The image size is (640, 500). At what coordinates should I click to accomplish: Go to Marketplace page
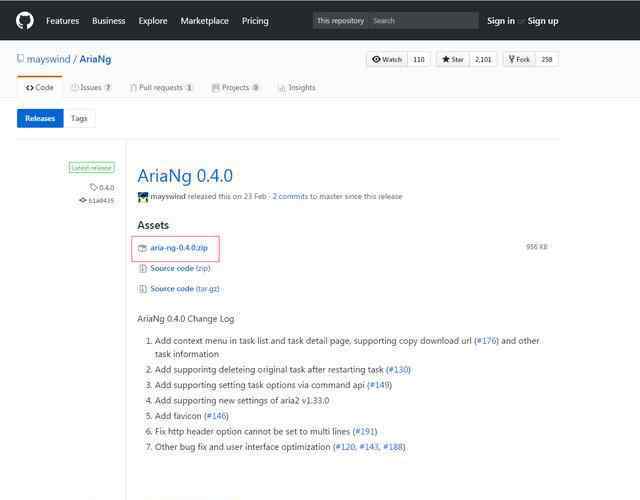[x=204, y=21]
